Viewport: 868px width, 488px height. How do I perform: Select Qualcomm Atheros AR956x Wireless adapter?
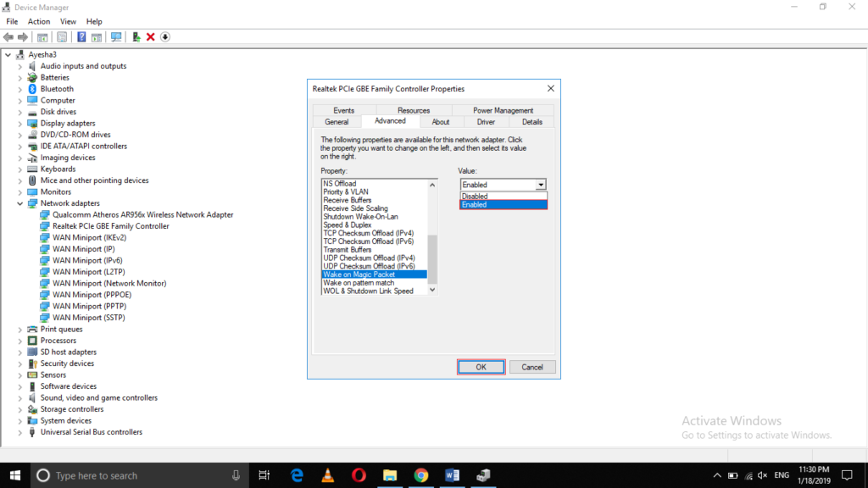[x=142, y=215]
